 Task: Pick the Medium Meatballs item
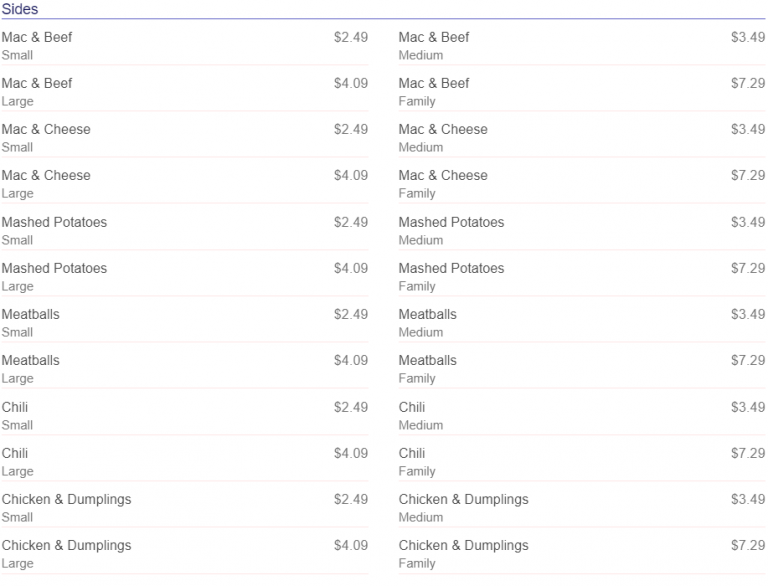[x=428, y=314]
